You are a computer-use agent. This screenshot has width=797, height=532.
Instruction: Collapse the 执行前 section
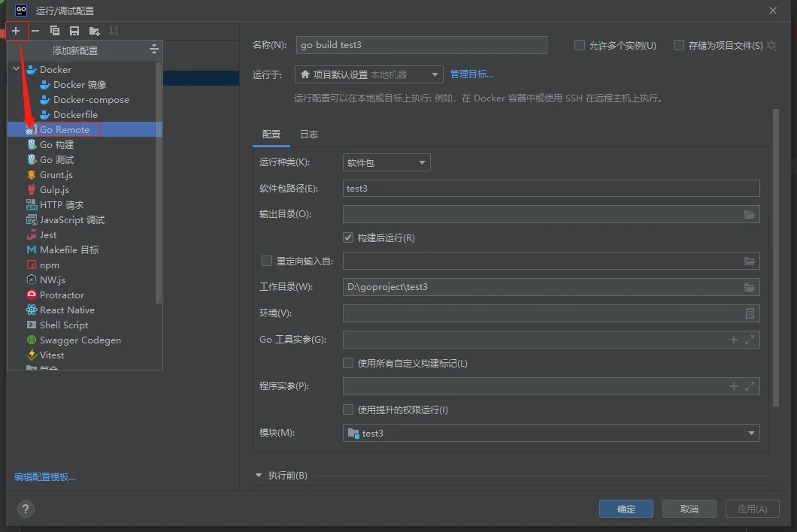click(259, 475)
